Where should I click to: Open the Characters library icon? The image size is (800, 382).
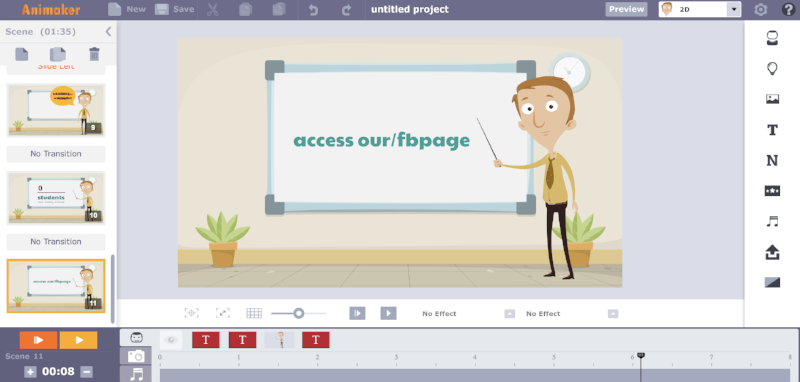(x=772, y=39)
